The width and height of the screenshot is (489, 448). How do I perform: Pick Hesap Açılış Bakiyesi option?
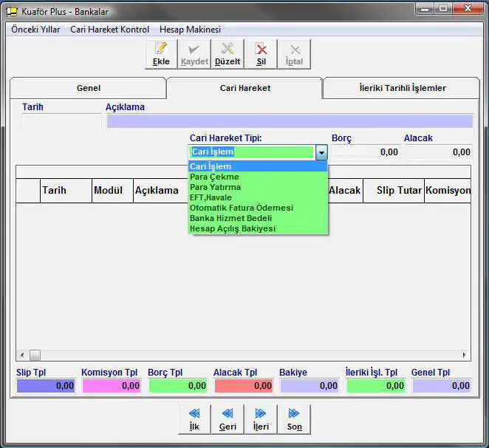pos(232,228)
